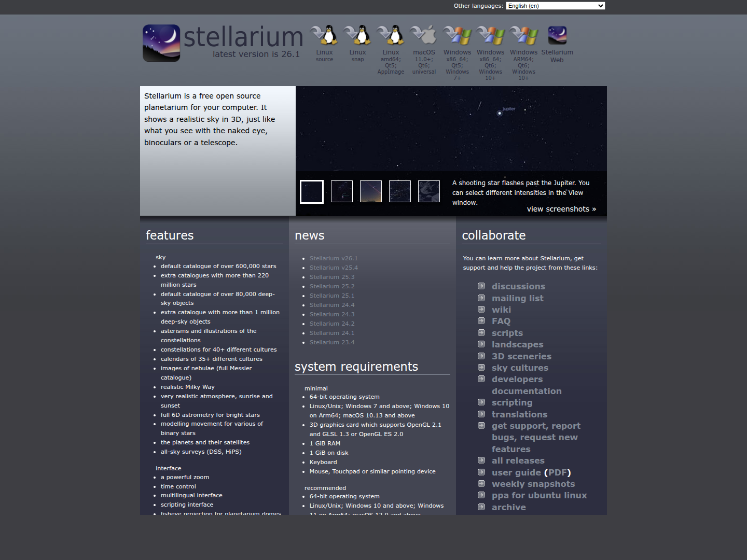Open Stellarium 25.2 news item
Screen dimensions: 747x560
tap(332, 286)
